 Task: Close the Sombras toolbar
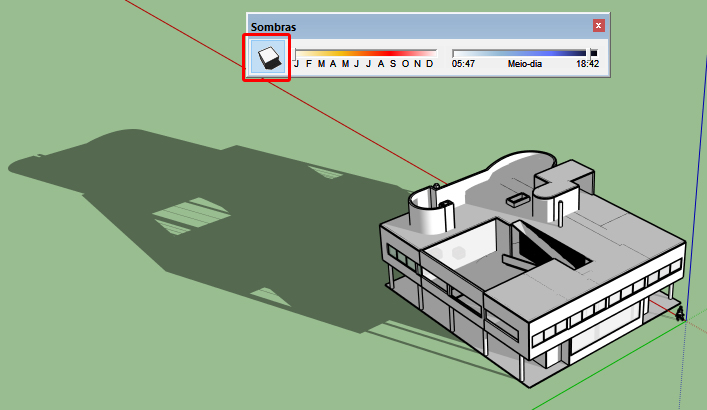click(598, 26)
